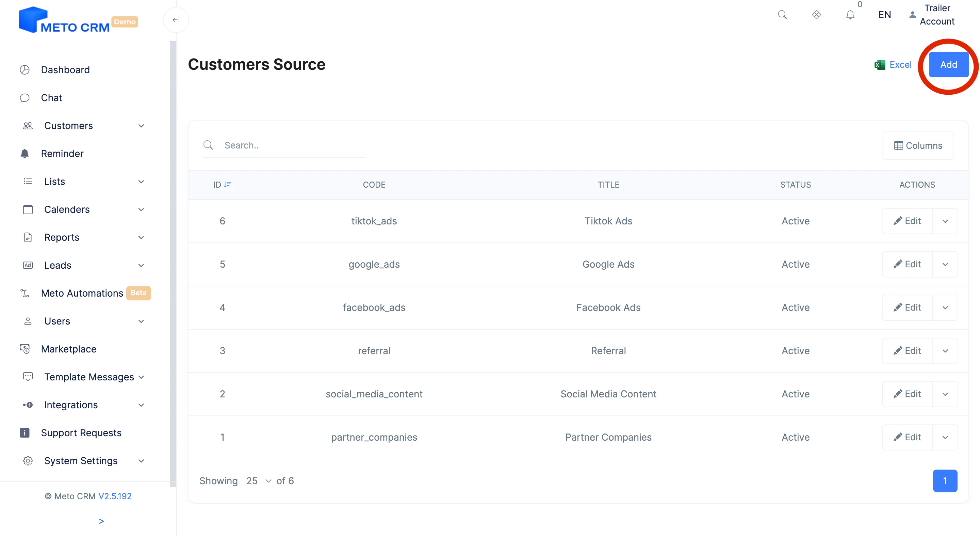Click the Template Messages icon

(x=28, y=377)
